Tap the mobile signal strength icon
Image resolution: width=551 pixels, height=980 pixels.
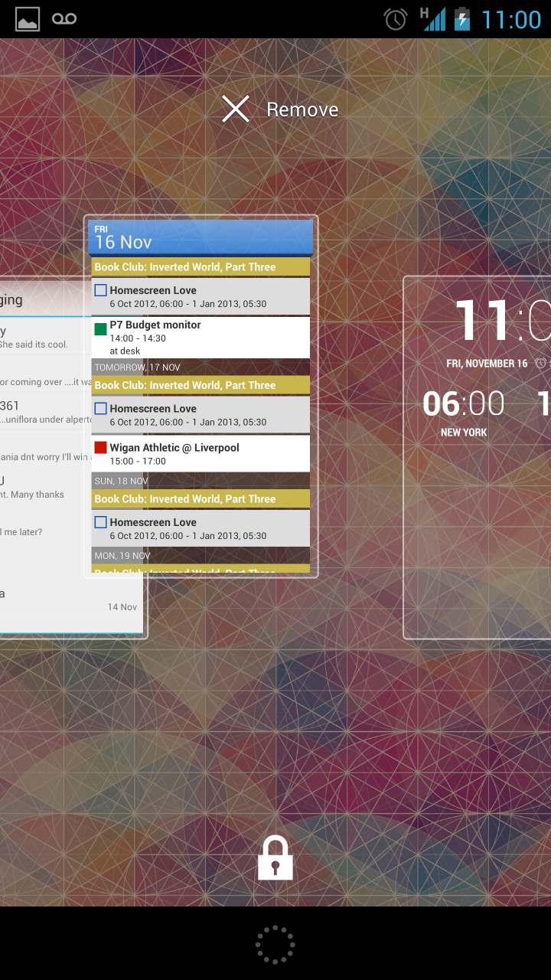click(434, 19)
